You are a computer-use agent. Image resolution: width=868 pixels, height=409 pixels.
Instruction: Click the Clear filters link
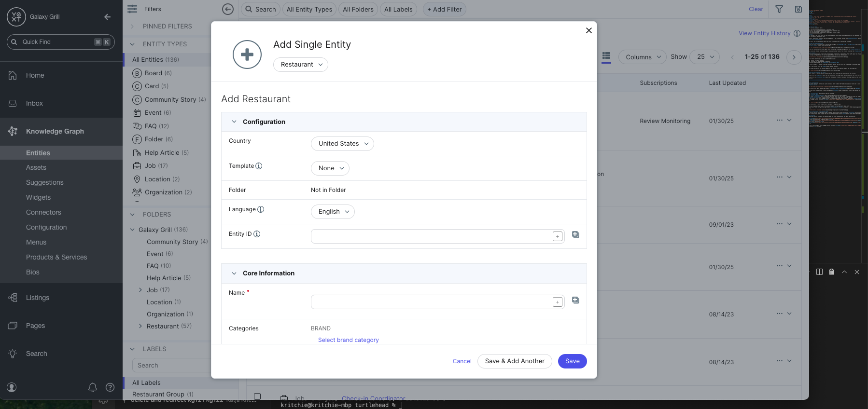756,9
